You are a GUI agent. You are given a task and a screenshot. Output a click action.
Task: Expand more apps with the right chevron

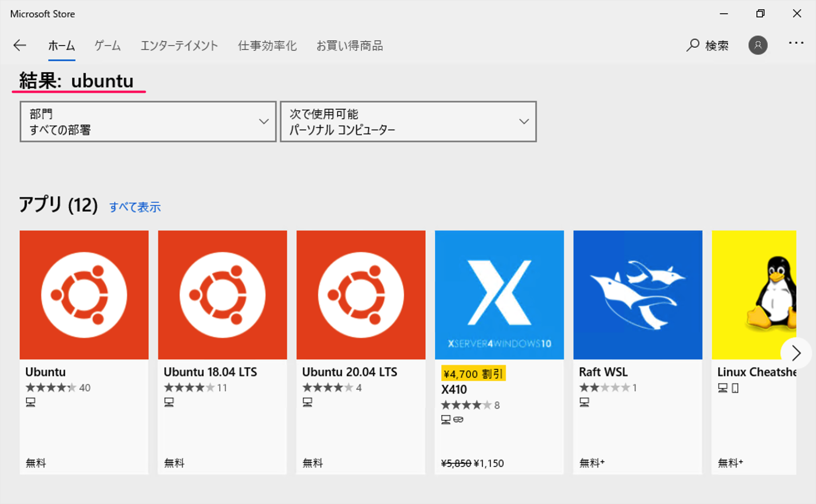[x=797, y=353]
